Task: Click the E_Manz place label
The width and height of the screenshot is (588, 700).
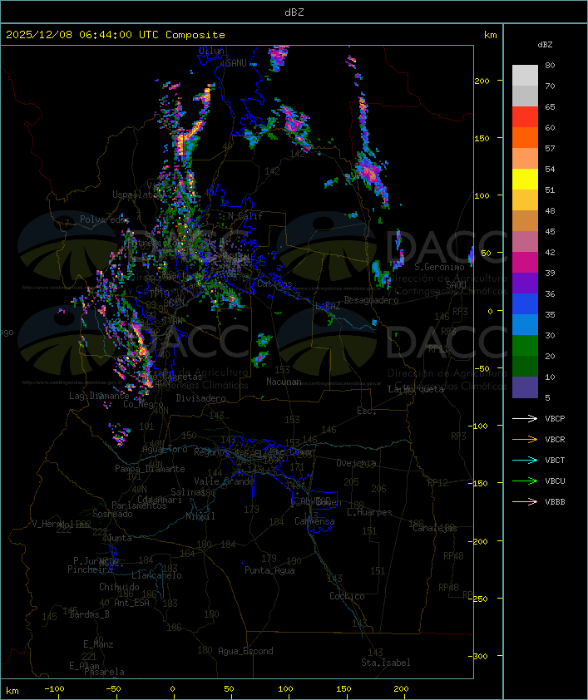Action: (98, 644)
